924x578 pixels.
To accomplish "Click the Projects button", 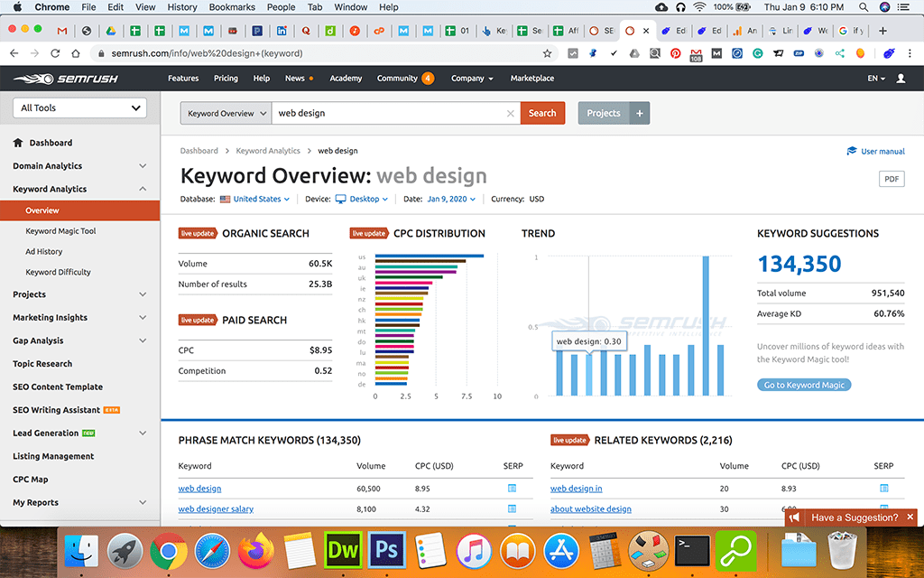I will click(604, 113).
